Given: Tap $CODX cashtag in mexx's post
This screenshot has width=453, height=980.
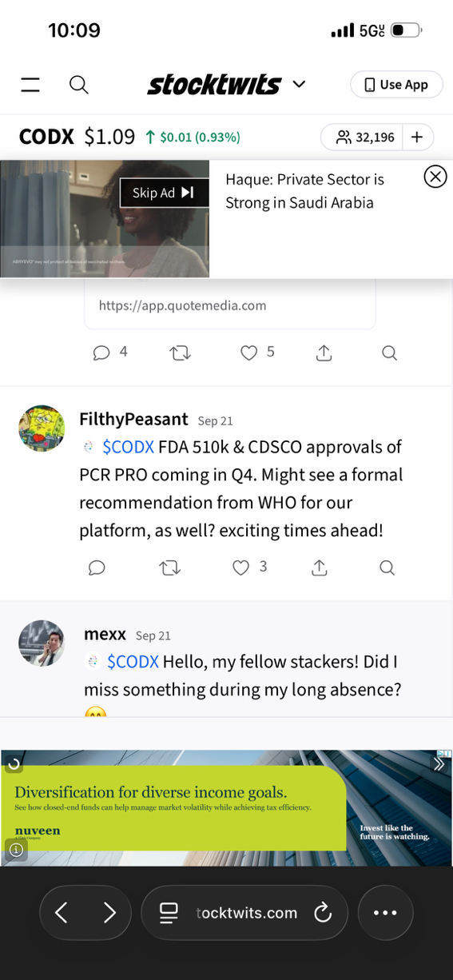Looking at the screenshot, I should 133,662.
